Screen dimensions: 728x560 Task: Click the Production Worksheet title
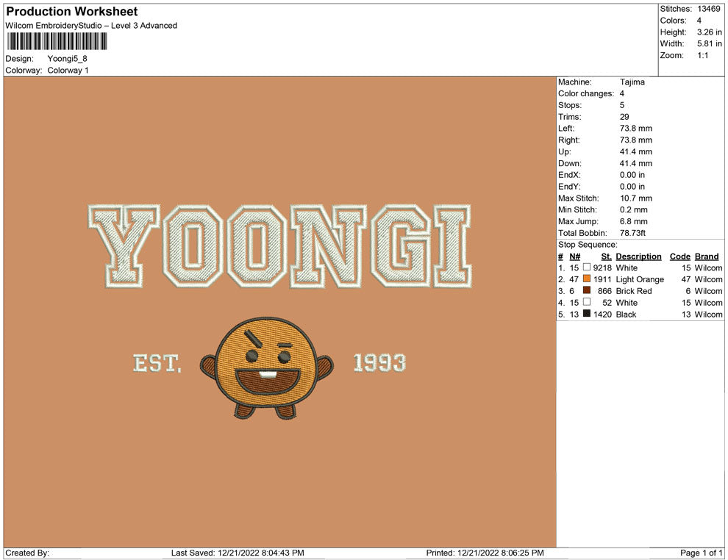pyautogui.click(x=72, y=12)
